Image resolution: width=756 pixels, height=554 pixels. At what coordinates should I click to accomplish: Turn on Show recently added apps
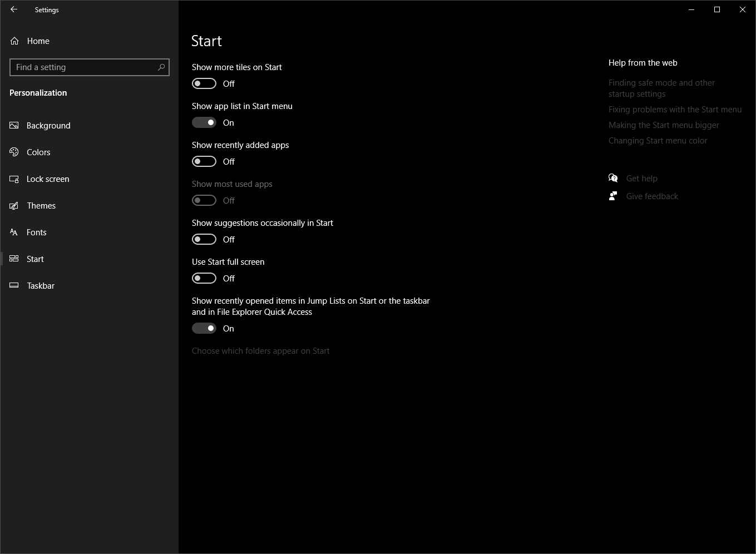[204, 161]
